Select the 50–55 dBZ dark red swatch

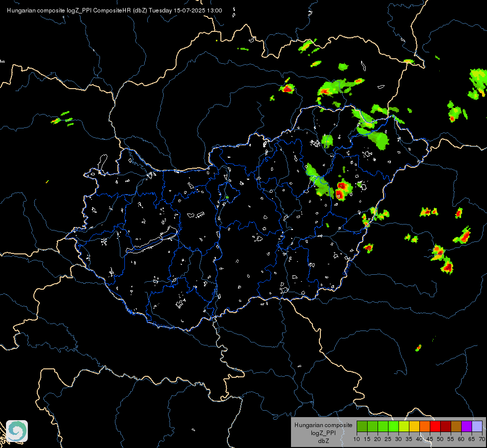(446, 426)
